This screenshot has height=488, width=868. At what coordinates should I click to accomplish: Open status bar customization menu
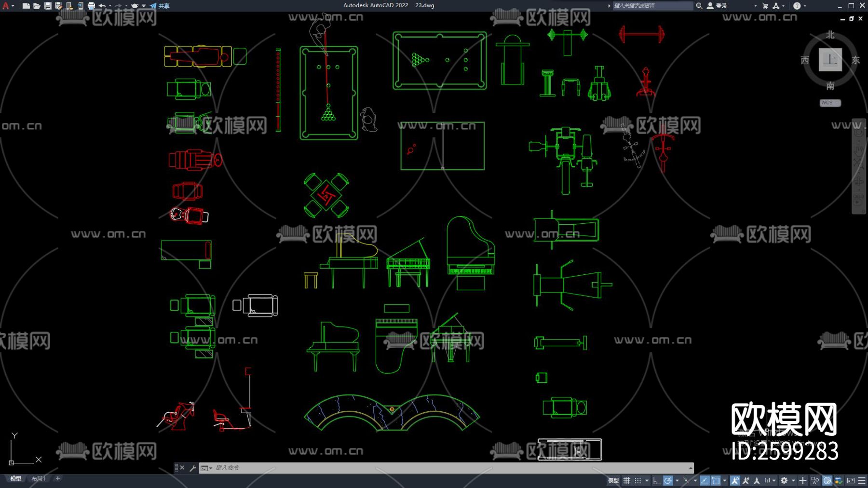point(861,480)
